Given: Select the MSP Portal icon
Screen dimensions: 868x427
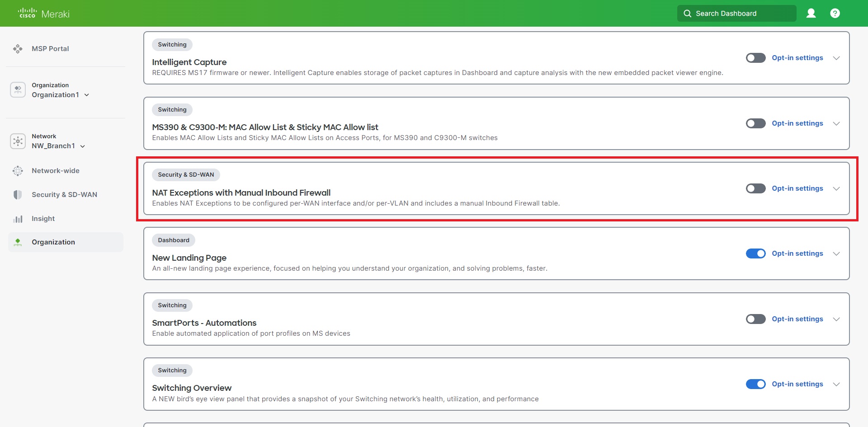Looking at the screenshot, I should click(18, 48).
